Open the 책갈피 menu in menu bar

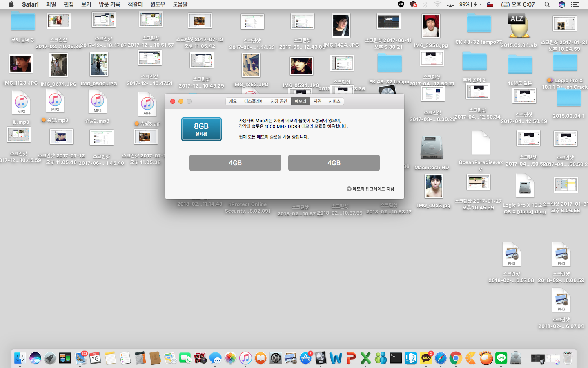[x=135, y=4]
